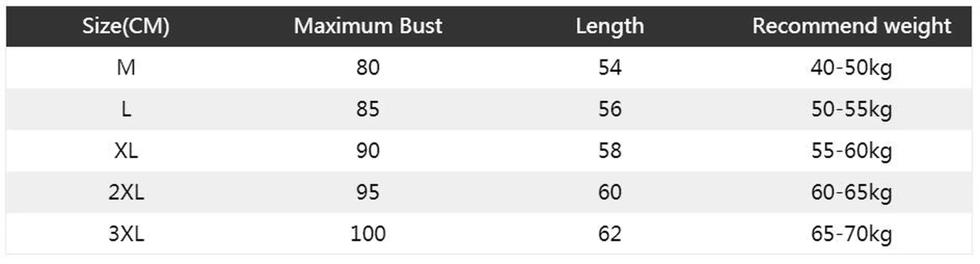980x264 pixels.
Task: Click the bust value 85
Action: pos(368,109)
